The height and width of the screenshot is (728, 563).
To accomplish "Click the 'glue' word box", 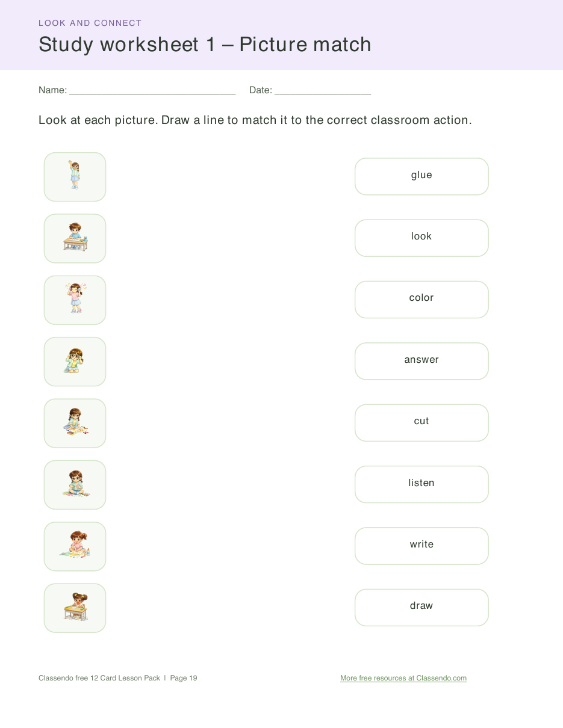I will 421,176.
